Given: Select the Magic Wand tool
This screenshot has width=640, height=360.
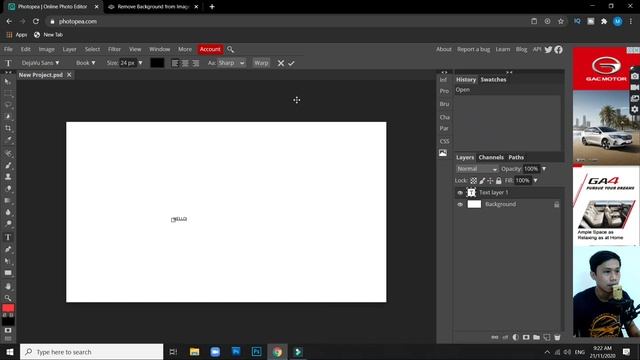Looking at the screenshot, I should (8, 117).
